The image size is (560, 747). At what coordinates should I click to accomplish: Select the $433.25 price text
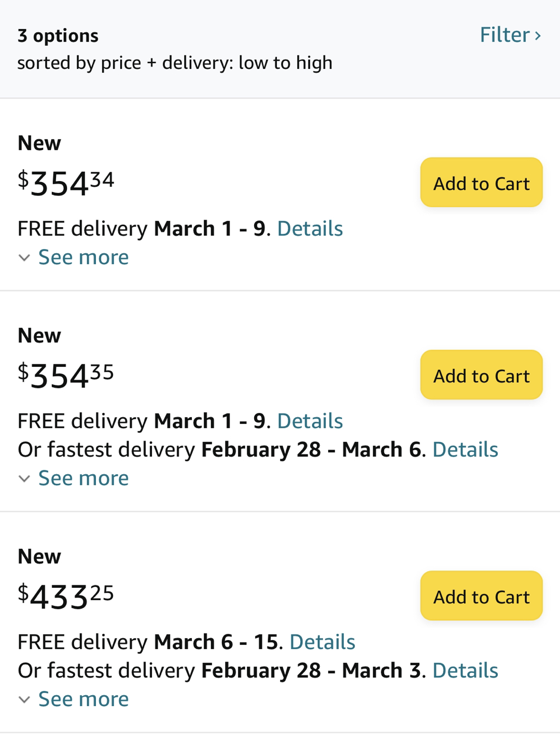pos(66,597)
